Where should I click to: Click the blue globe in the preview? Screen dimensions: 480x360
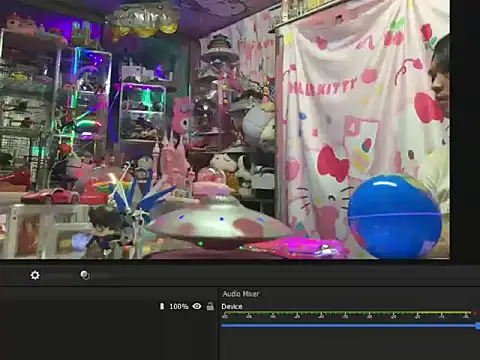click(395, 217)
